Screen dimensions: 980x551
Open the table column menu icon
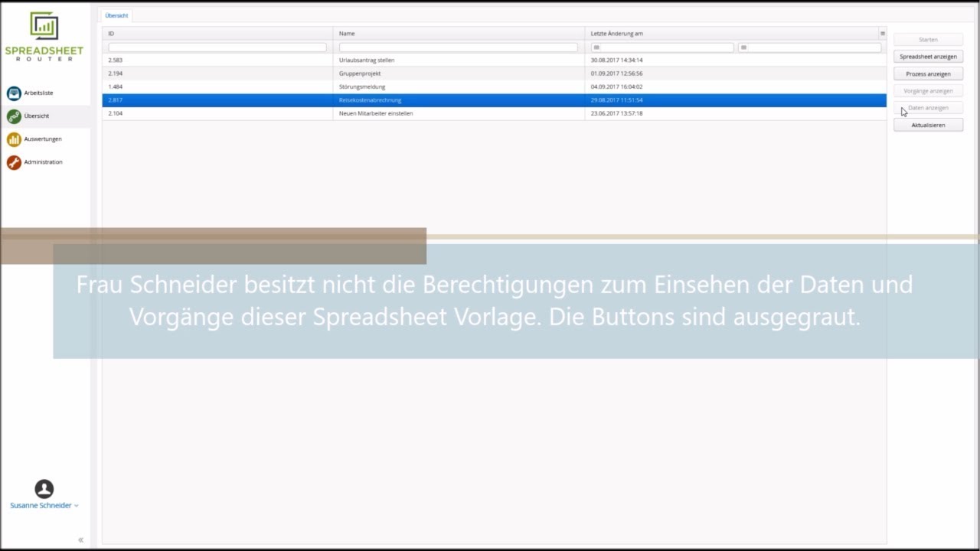click(x=882, y=34)
